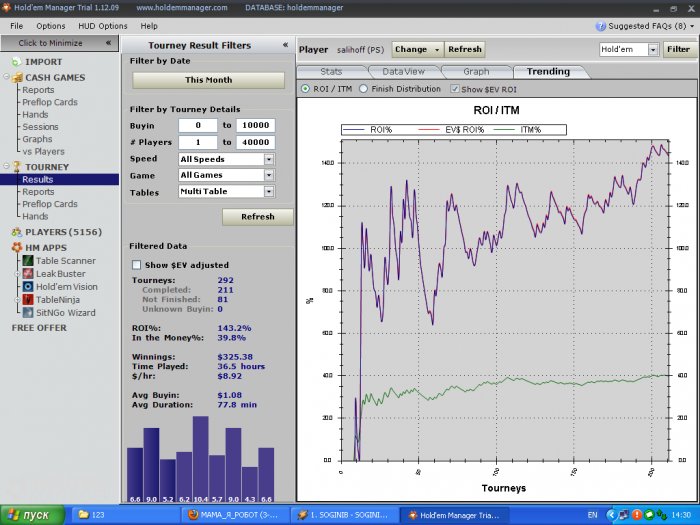Image resolution: width=700 pixels, height=525 pixels.
Task: Click Refresh in the Tourney Result Filters panel
Action: (257, 217)
